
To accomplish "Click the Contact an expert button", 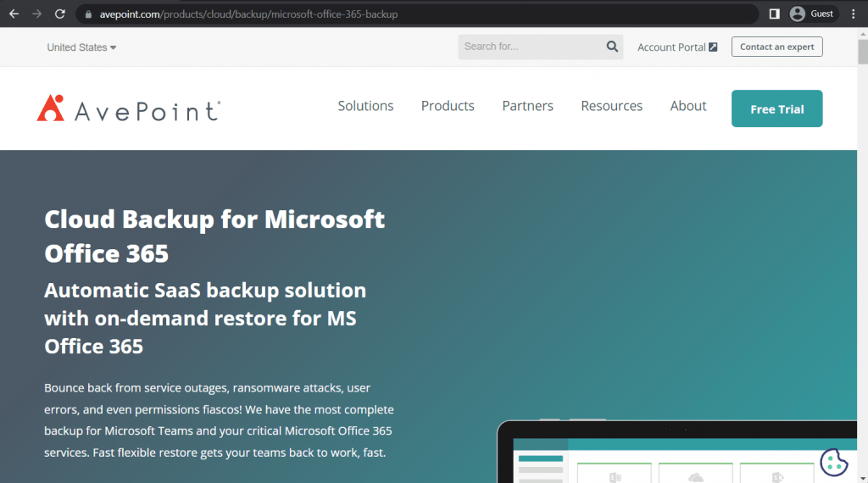I will (776, 47).
